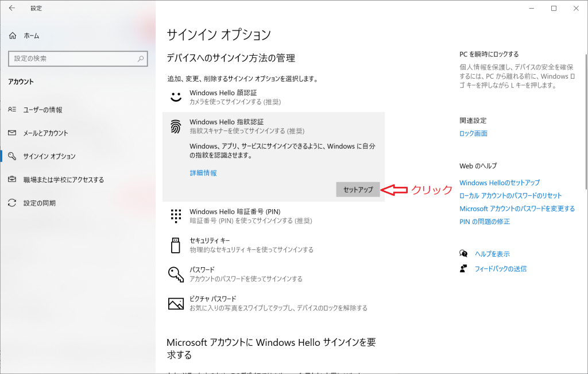Image resolution: width=588 pixels, height=374 pixels.
Task: Collapse Windows Hello 指紋認証 option
Action: point(273,126)
